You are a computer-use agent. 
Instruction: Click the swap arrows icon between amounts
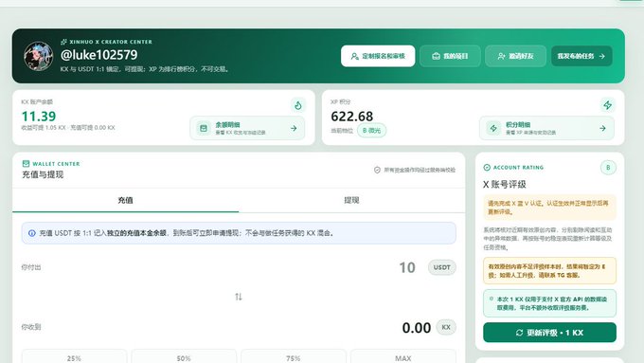pos(239,297)
